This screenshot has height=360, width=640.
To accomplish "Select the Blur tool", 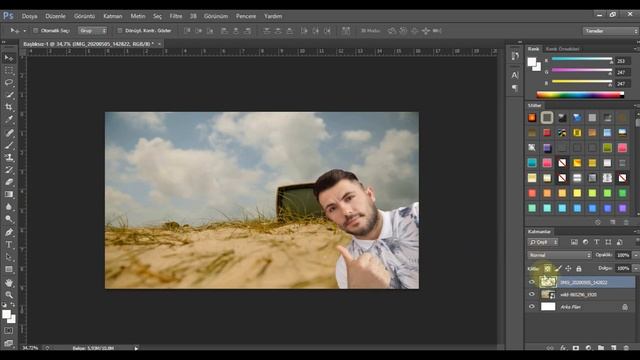I will (x=9, y=207).
